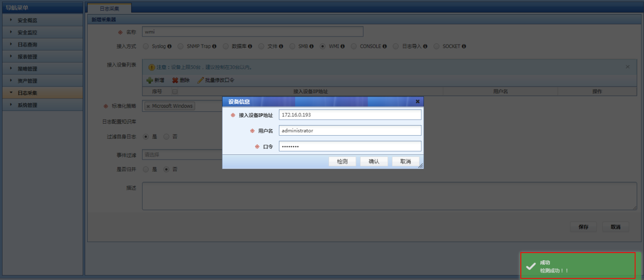Click info icon next to SOCKET

coord(463,47)
